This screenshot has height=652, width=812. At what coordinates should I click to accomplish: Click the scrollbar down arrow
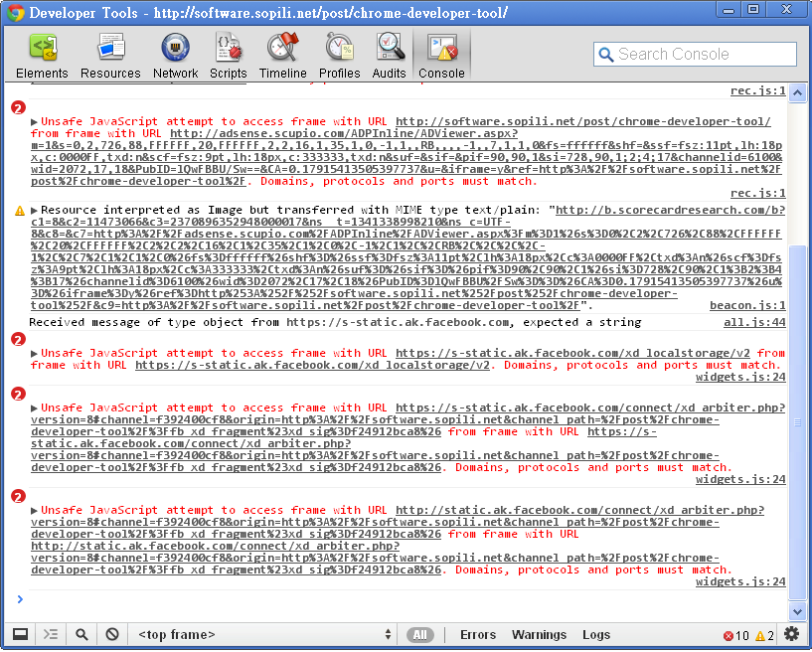[x=797, y=611]
